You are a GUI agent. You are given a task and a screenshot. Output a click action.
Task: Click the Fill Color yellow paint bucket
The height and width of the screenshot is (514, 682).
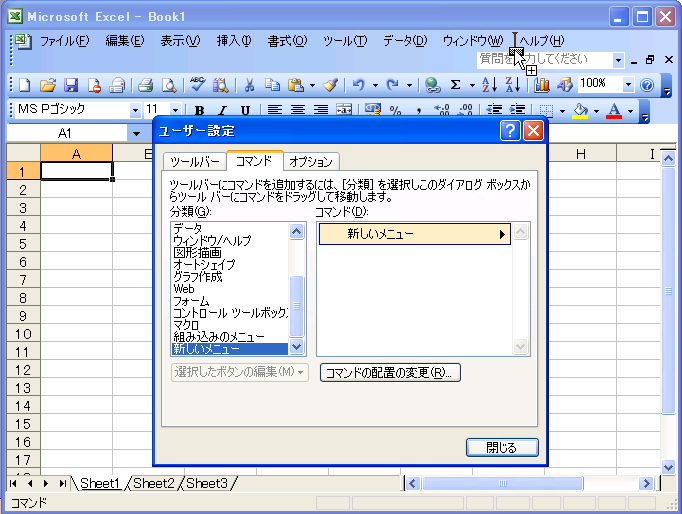(x=581, y=110)
